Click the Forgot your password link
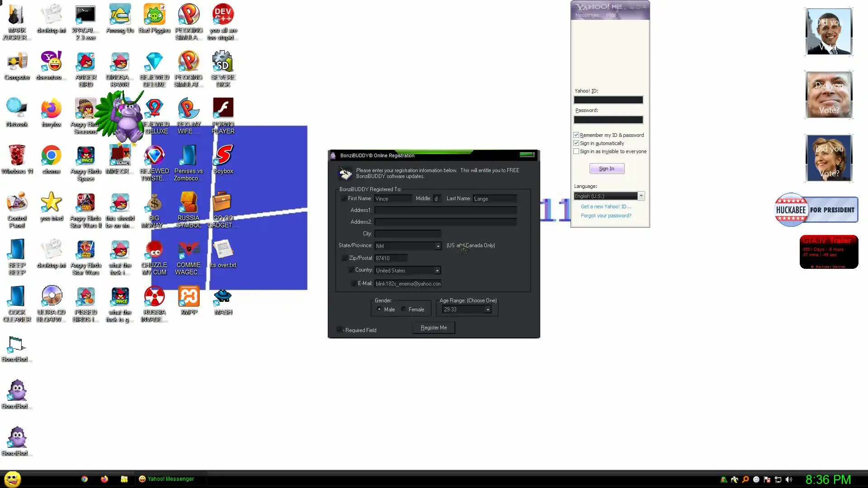Viewport: 868px width, 488px height. point(606,216)
